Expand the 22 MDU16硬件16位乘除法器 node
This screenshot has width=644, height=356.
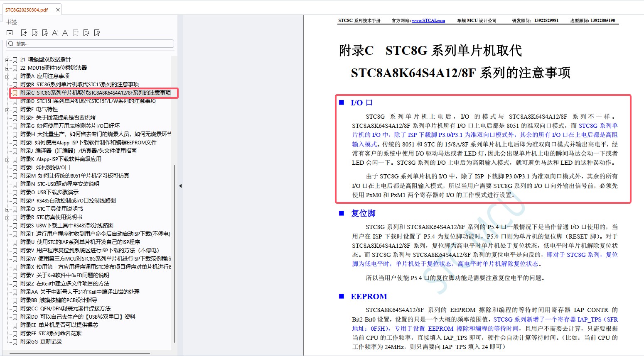[x=7, y=68]
